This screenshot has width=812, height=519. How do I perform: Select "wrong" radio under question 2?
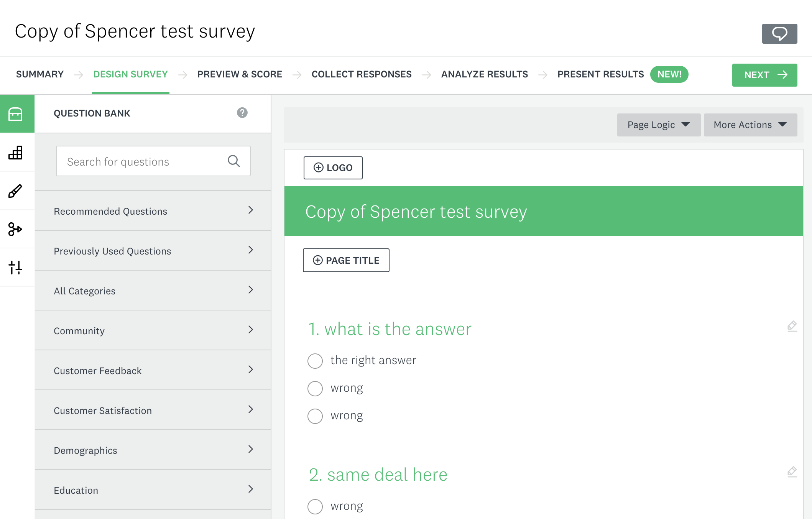point(315,506)
